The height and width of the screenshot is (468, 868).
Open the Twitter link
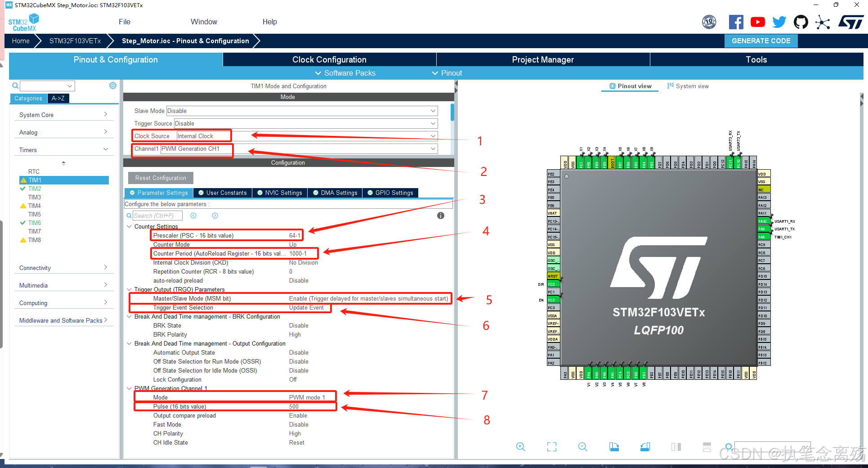779,21
